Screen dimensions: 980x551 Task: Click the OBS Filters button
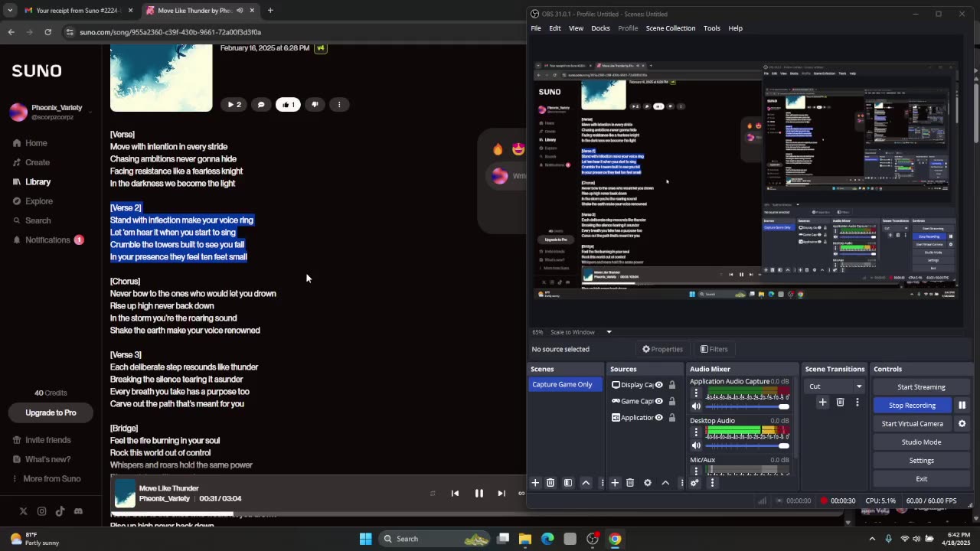point(714,349)
